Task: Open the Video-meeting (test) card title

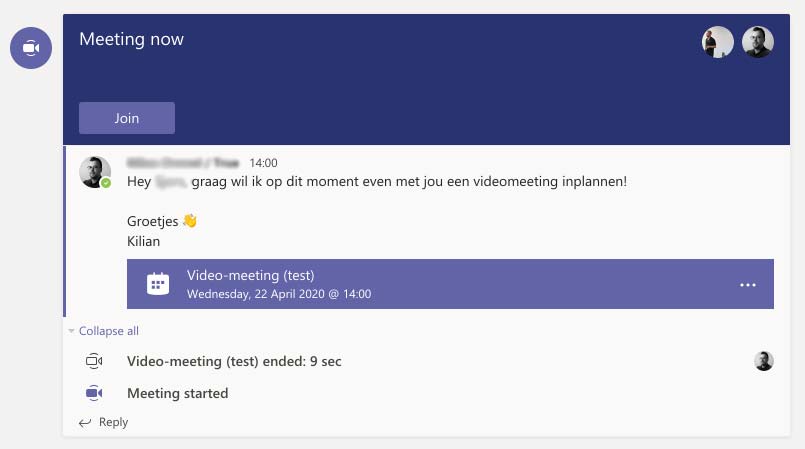Action: [x=251, y=275]
